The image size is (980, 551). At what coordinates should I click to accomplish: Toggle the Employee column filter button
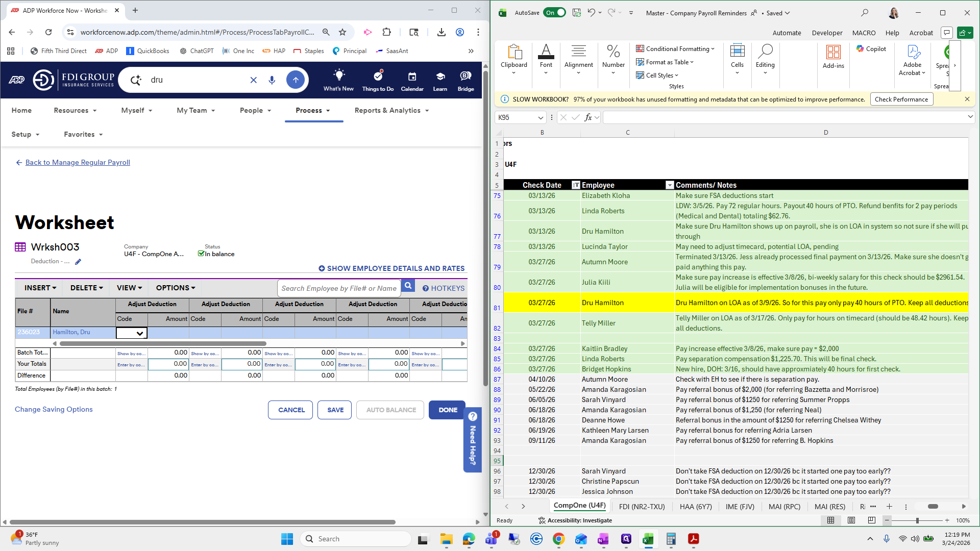click(669, 185)
